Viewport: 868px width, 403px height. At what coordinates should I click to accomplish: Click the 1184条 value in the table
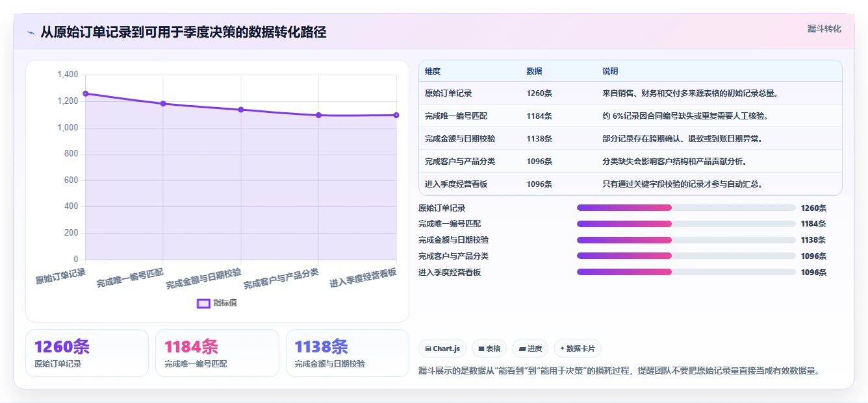pyautogui.click(x=539, y=116)
